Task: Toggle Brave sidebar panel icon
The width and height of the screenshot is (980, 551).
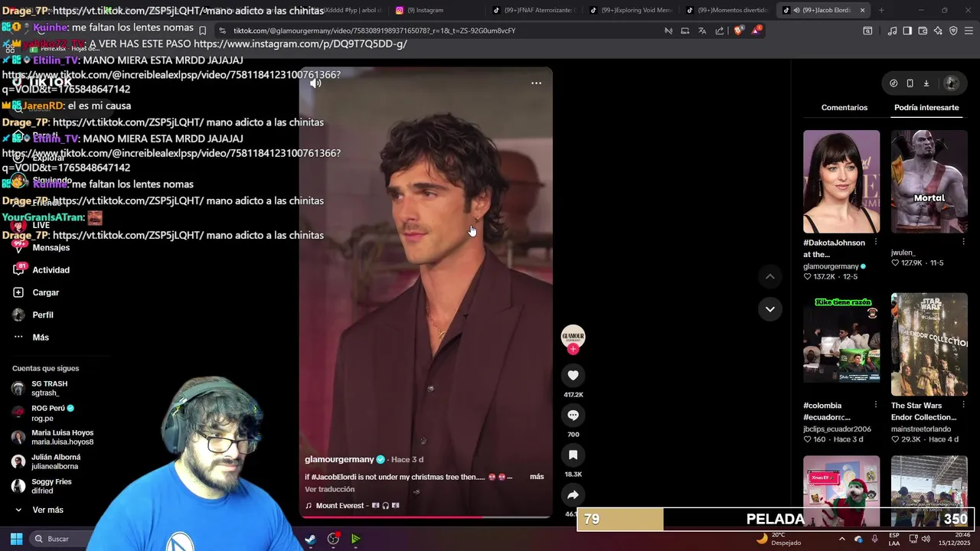Action: coord(907,31)
